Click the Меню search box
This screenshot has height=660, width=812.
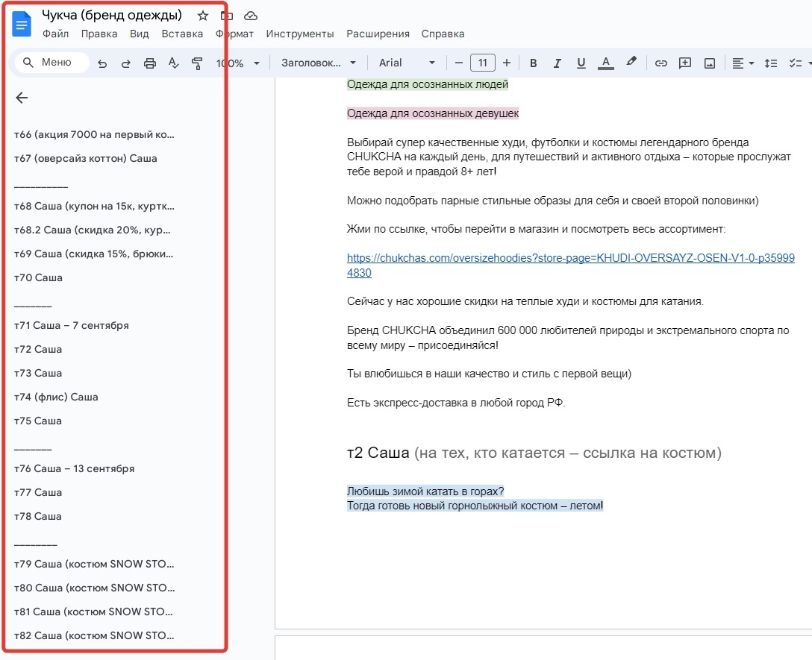51,63
